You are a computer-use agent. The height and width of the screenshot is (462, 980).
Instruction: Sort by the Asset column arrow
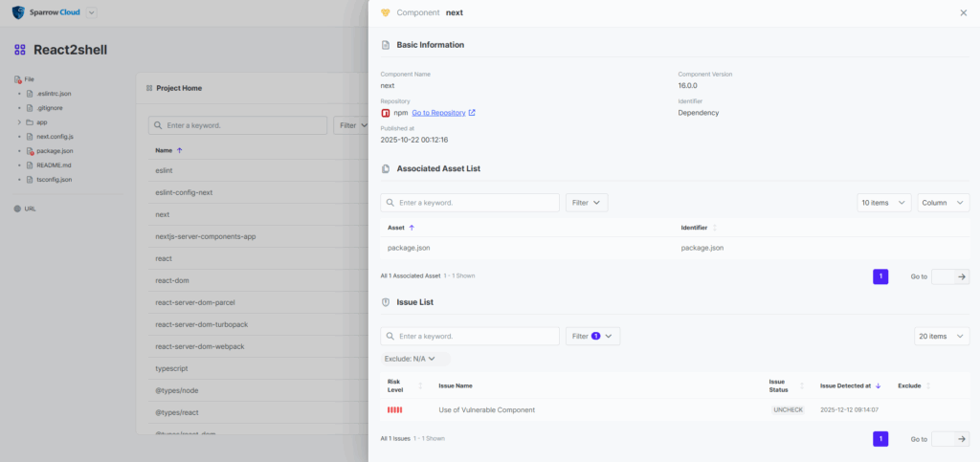coord(412,228)
